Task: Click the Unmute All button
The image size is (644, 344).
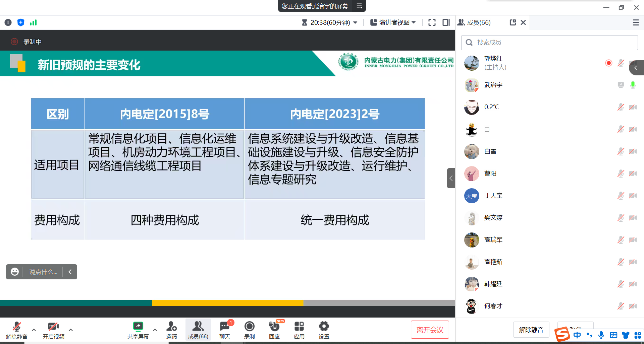Action: click(531, 330)
